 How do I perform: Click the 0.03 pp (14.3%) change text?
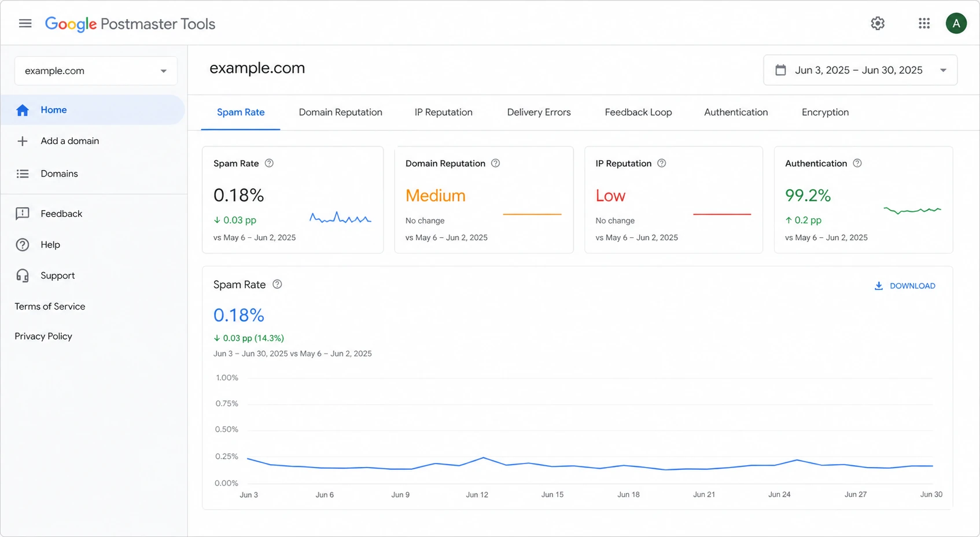(x=249, y=338)
